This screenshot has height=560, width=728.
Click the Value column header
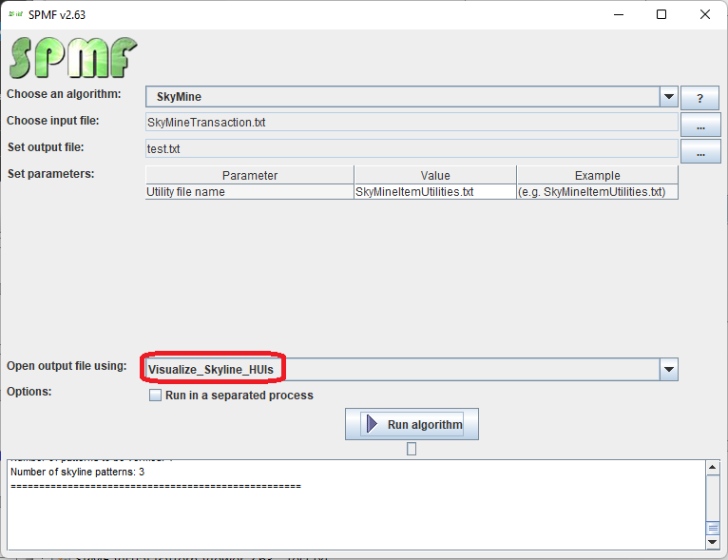coord(435,175)
